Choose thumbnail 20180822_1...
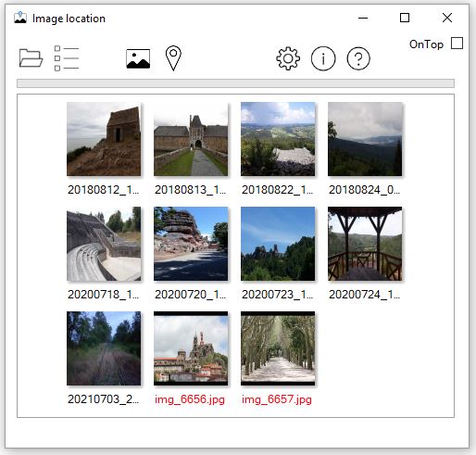 pyautogui.click(x=278, y=139)
